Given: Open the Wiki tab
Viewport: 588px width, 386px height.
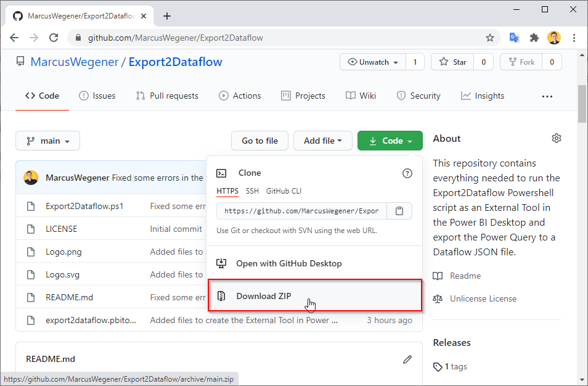Looking at the screenshot, I should (x=361, y=96).
